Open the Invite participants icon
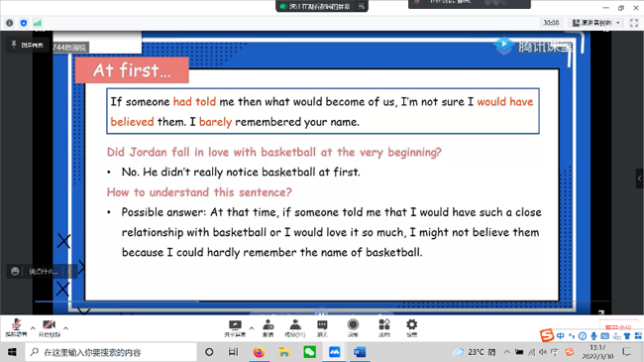644x362 pixels. 268,328
